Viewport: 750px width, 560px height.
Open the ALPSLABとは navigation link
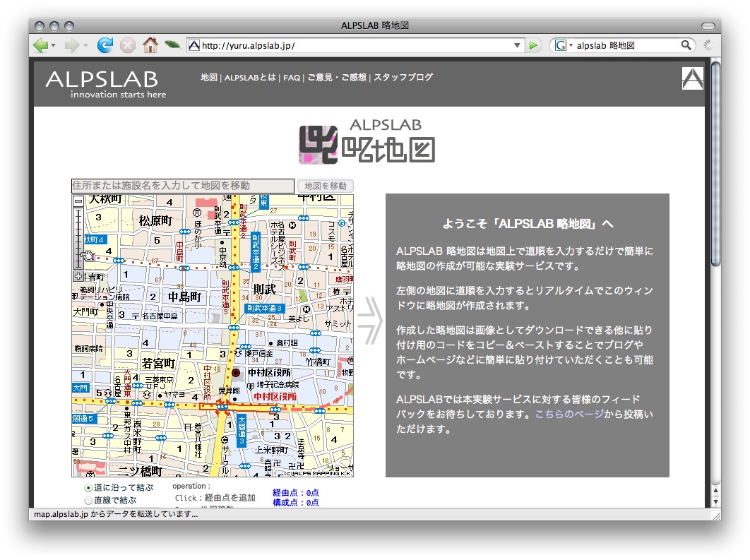click(250, 78)
